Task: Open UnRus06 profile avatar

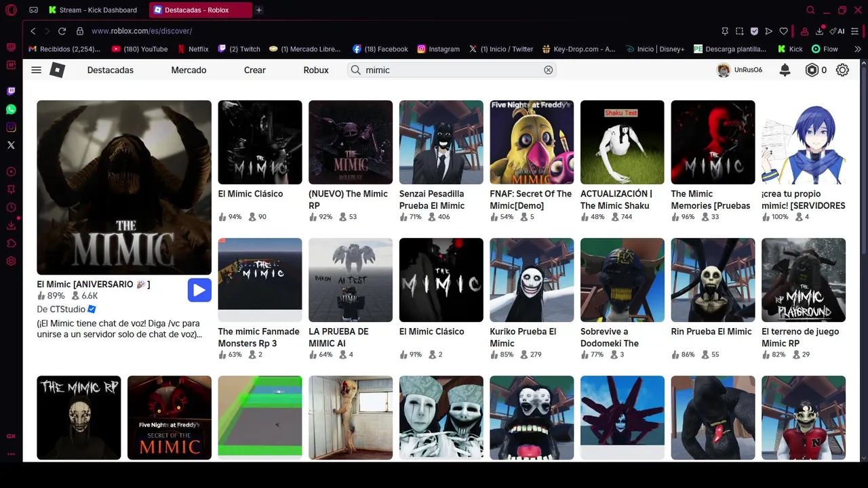Action: [724, 70]
